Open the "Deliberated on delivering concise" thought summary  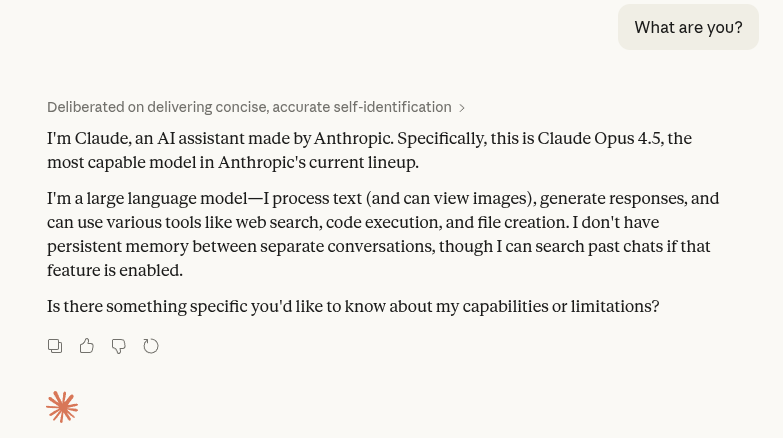(249, 107)
